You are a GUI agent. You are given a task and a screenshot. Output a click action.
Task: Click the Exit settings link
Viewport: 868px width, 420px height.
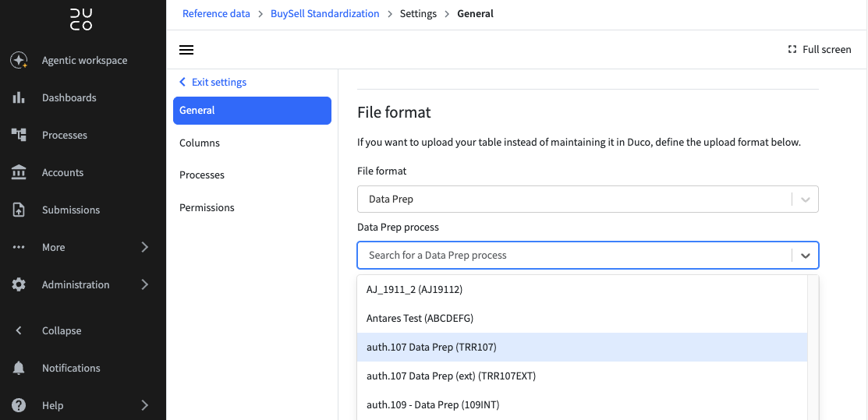(x=219, y=82)
